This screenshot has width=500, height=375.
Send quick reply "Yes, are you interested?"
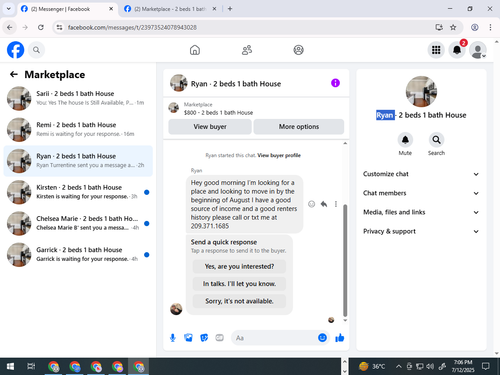[x=239, y=267]
